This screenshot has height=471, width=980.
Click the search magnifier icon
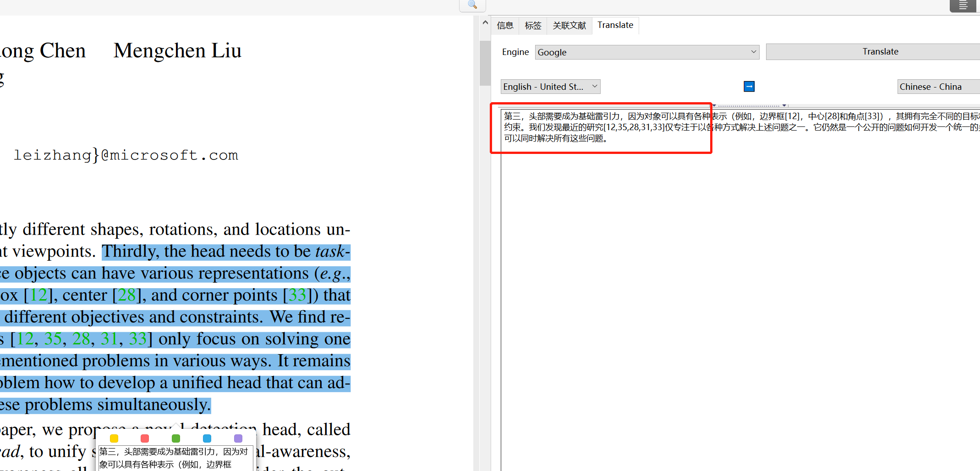[x=472, y=5]
